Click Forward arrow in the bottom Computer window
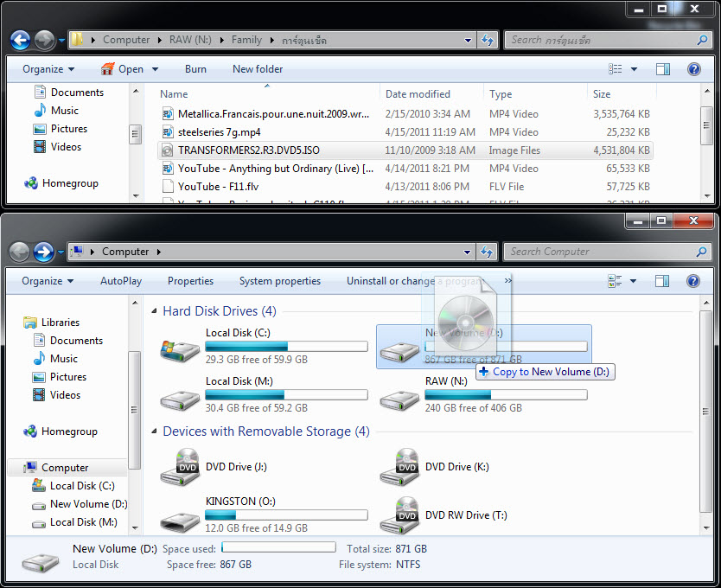This screenshot has width=721, height=588. 44,252
